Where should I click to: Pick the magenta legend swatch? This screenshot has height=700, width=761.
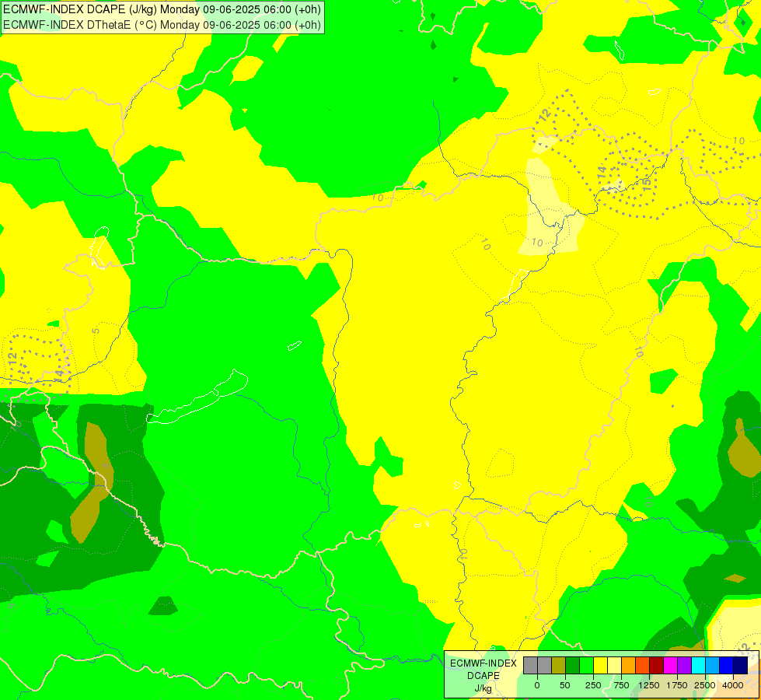670,666
